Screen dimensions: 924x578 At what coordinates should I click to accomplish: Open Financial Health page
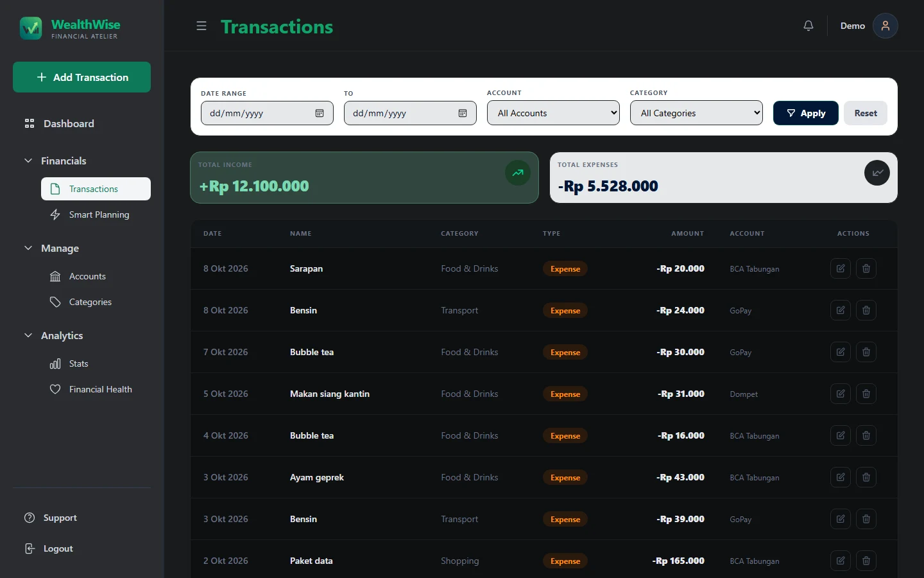pyautogui.click(x=96, y=389)
